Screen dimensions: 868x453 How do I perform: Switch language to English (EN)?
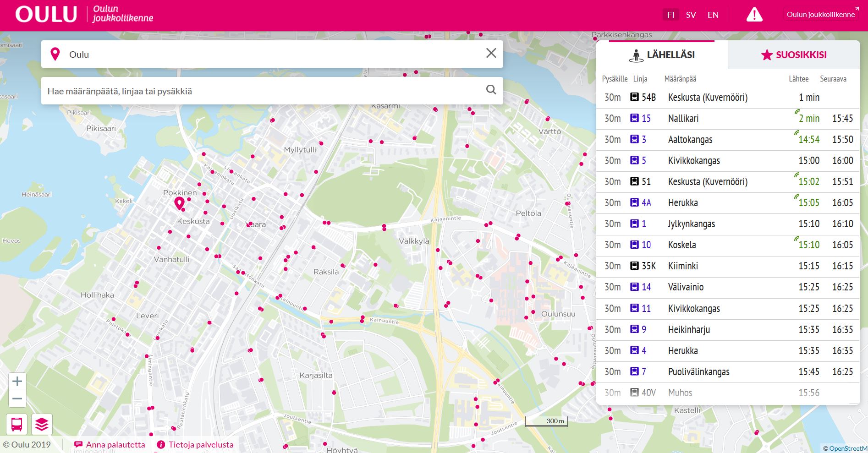pyautogui.click(x=713, y=15)
